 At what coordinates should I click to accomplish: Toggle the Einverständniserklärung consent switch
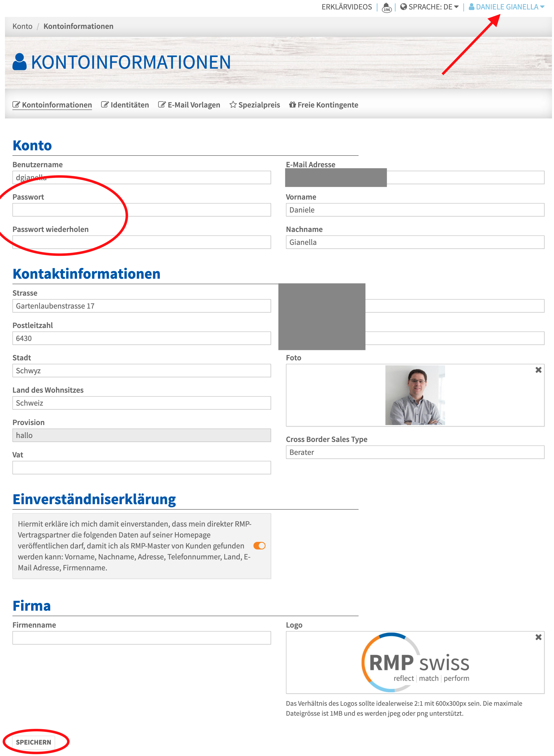[259, 546]
